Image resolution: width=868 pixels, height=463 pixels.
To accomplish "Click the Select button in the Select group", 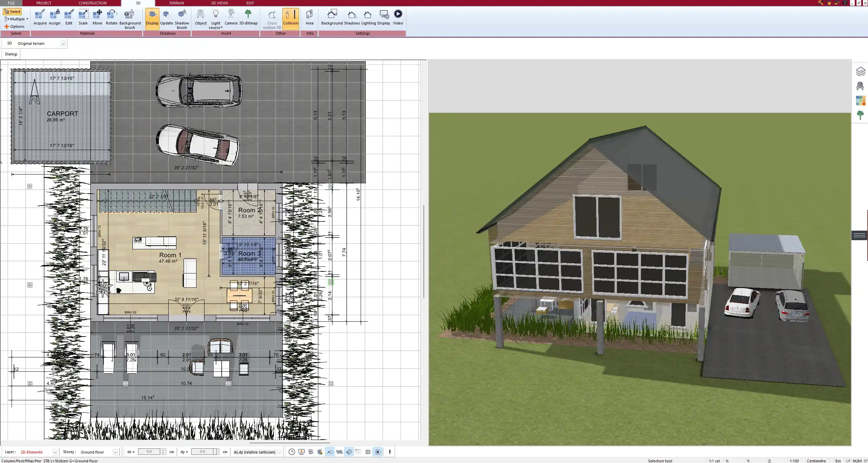I will pyautogui.click(x=13, y=11).
